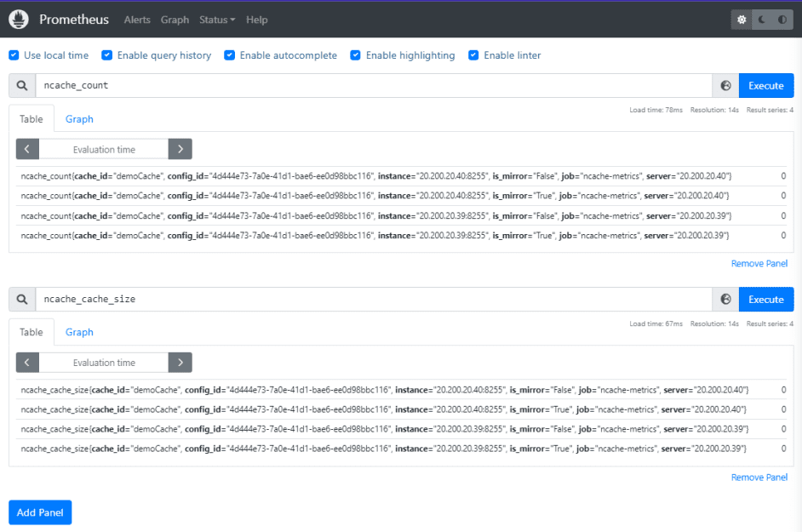Step evaluation time forward in ncache_cache_size panel
This screenshot has width=802, height=532.
click(180, 362)
